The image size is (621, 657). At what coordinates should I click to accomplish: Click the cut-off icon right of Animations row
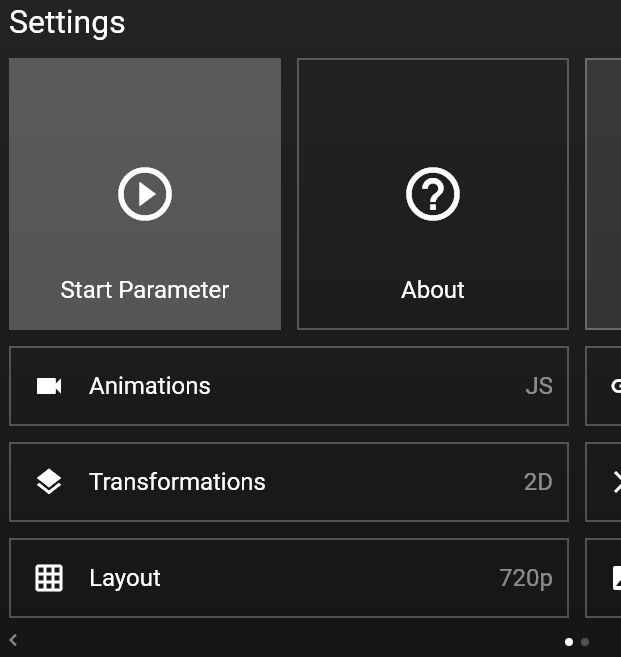tap(616, 386)
